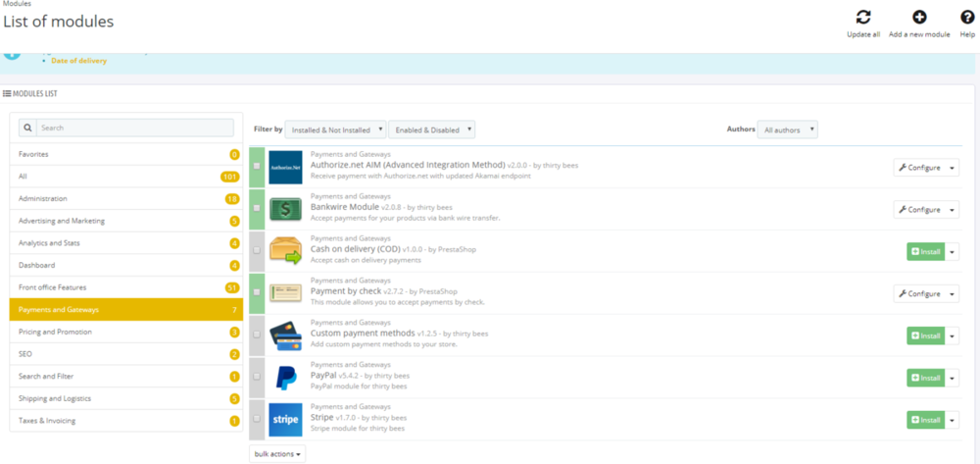Click the Custom payment methods cards icon
The height and width of the screenshot is (464, 980).
pos(285,335)
